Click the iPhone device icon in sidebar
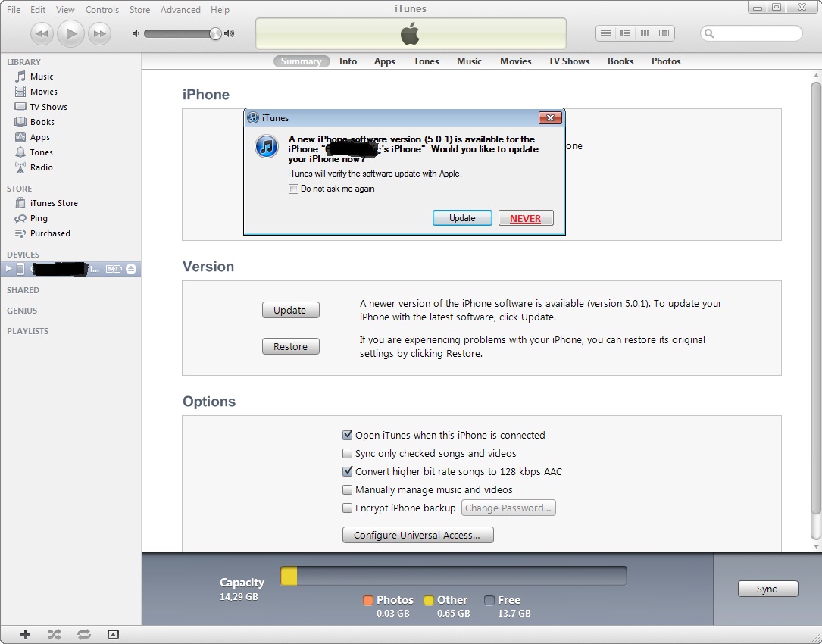This screenshot has height=644, width=822. pyautogui.click(x=20, y=269)
